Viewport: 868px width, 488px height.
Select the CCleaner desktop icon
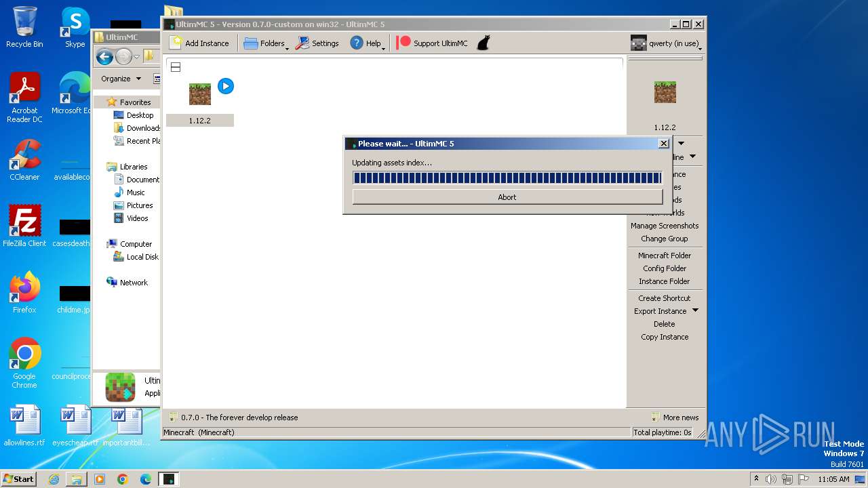point(24,160)
